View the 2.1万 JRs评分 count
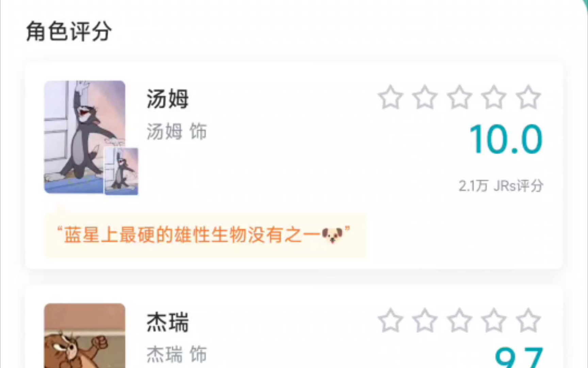Image resolution: width=588 pixels, height=368 pixels. [501, 186]
